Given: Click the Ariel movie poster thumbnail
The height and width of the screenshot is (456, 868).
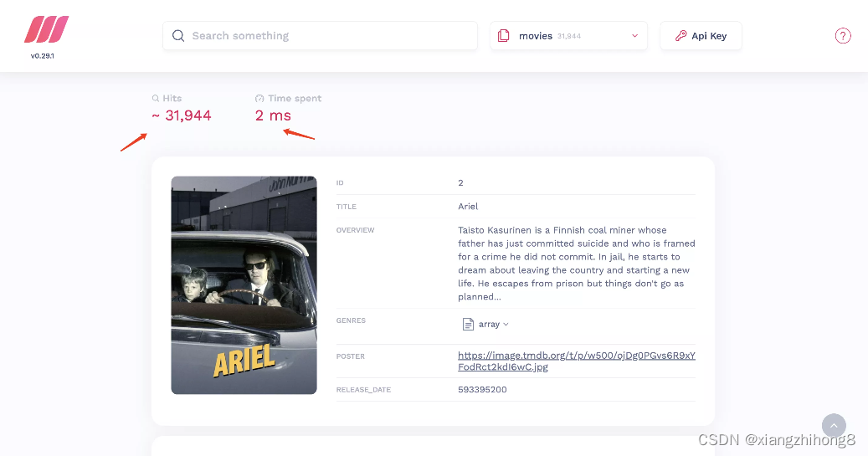Looking at the screenshot, I should [244, 285].
